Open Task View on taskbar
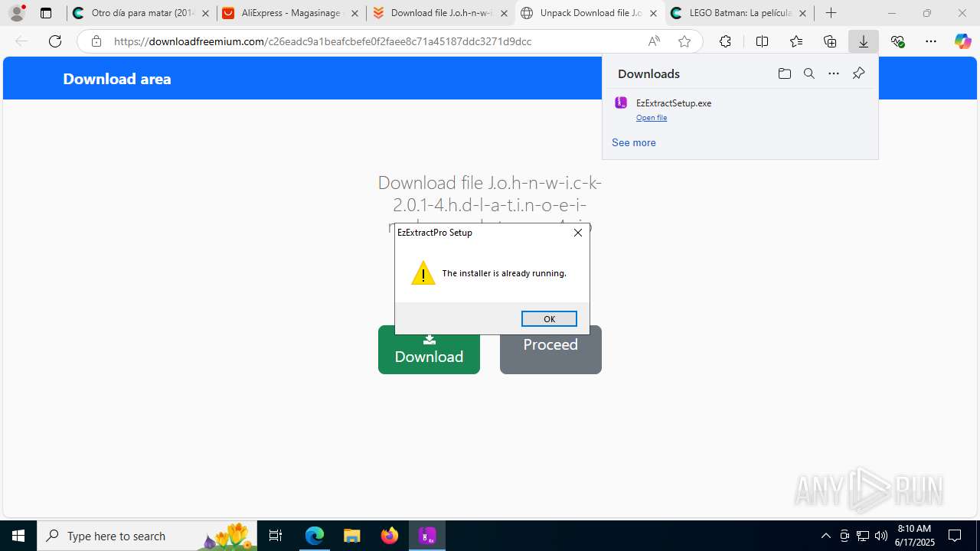The width and height of the screenshot is (980, 551). tap(276, 536)
